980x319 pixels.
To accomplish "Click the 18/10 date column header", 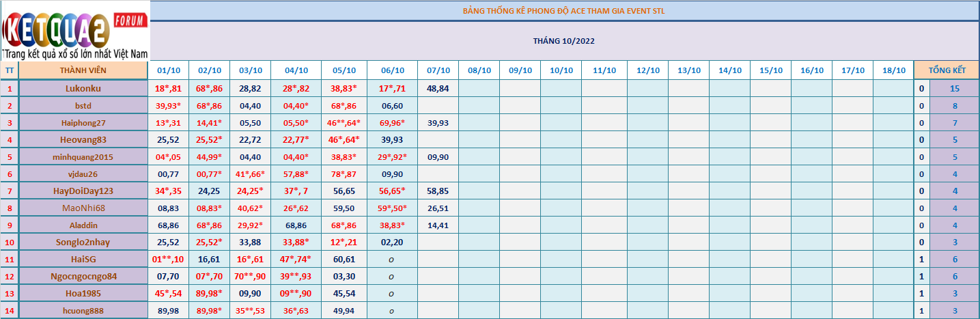I will [893, 70].
